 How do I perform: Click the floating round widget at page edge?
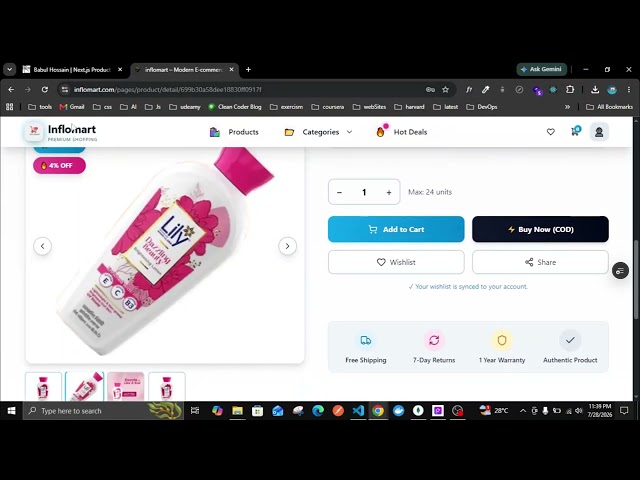[620, 271]
